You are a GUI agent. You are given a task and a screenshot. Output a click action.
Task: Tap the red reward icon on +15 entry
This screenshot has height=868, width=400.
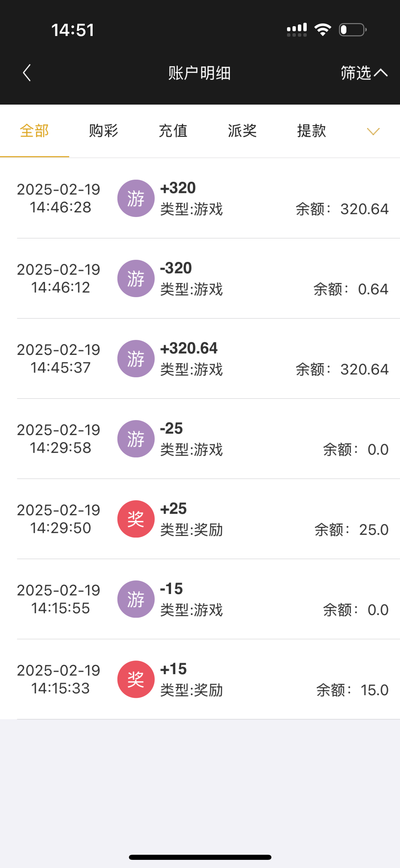click(136, 679)
